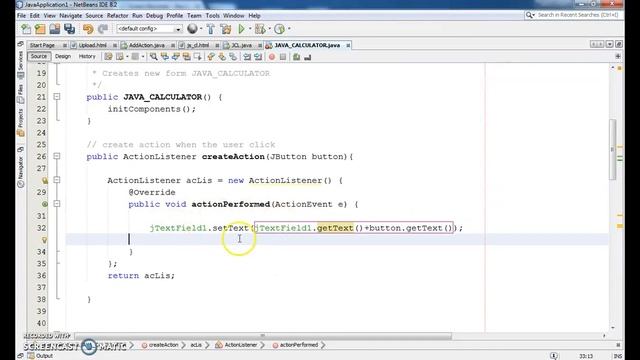This screenshot has height=360, width=640.
Task: Switch to Design view
Action: pos(63,56)
